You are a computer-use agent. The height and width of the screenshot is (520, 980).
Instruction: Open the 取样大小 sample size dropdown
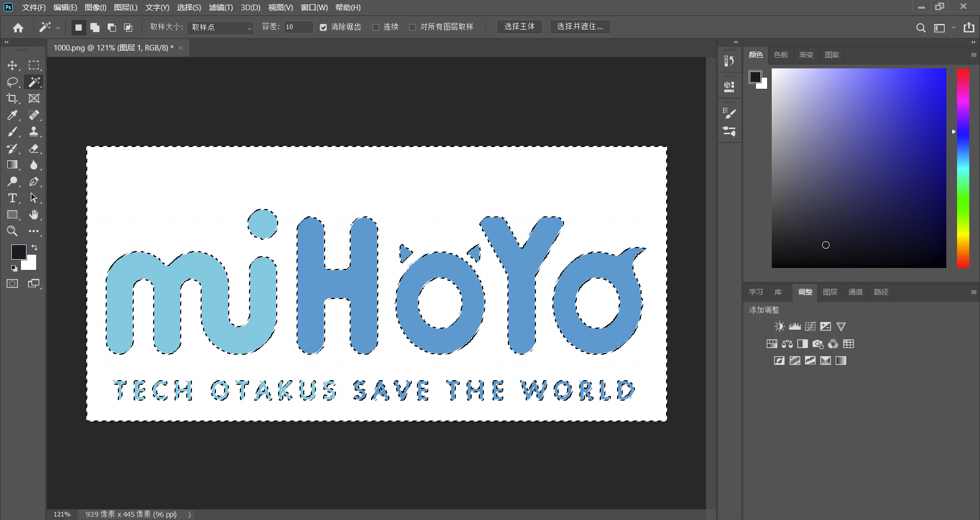point(220,28)
